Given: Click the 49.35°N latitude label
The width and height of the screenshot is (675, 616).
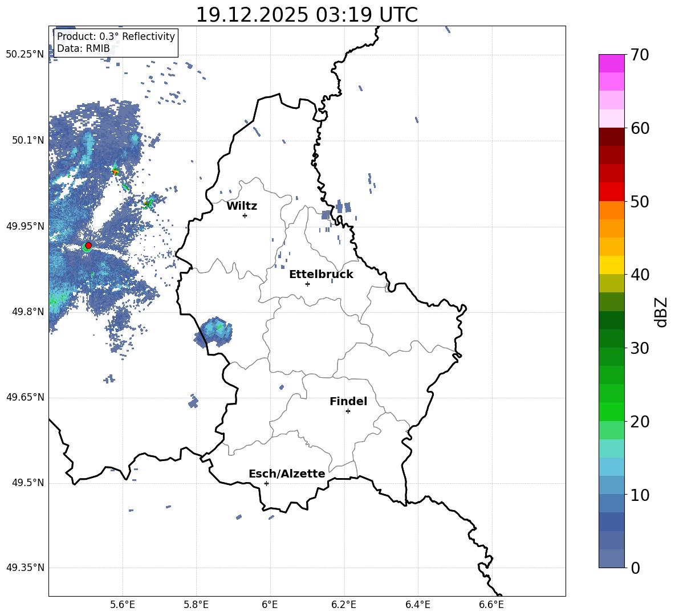Looking at the screenshot, I should (x=25, y=568).
